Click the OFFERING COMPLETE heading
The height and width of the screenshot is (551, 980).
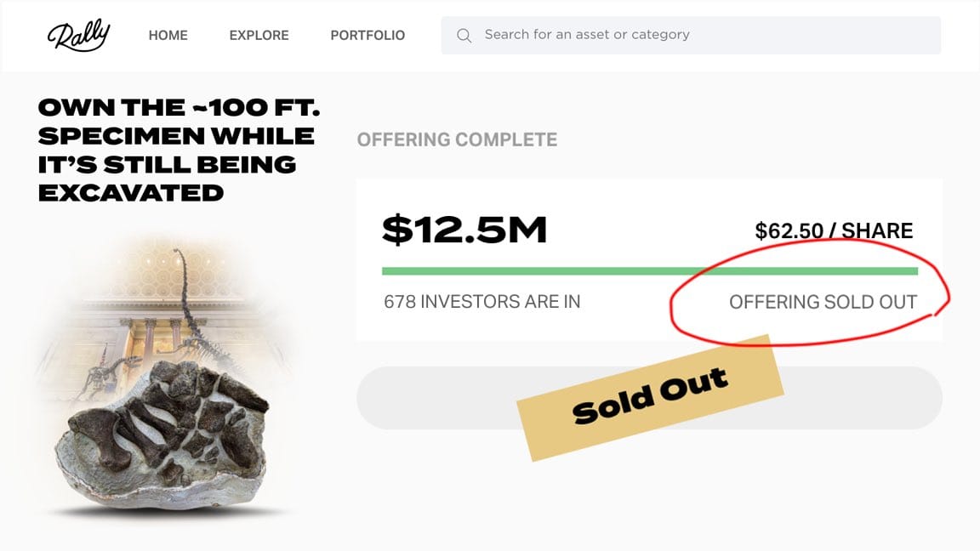(x=457, y=139)
